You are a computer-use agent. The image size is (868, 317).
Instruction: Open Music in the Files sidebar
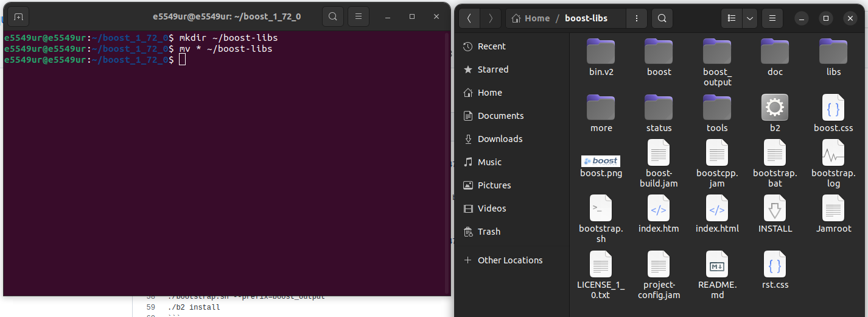pyautogui.click(x=512, y=162)
